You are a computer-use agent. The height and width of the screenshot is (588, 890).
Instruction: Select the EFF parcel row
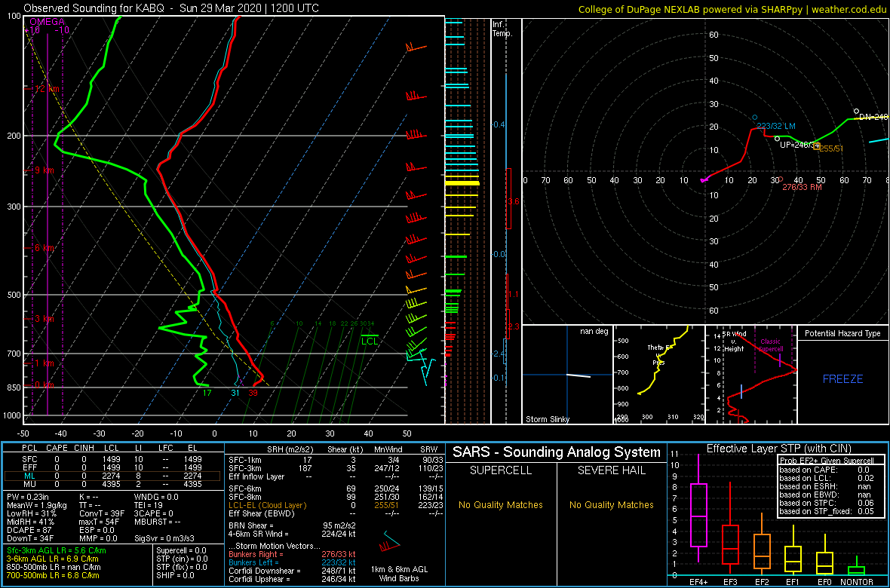point(112,467)
